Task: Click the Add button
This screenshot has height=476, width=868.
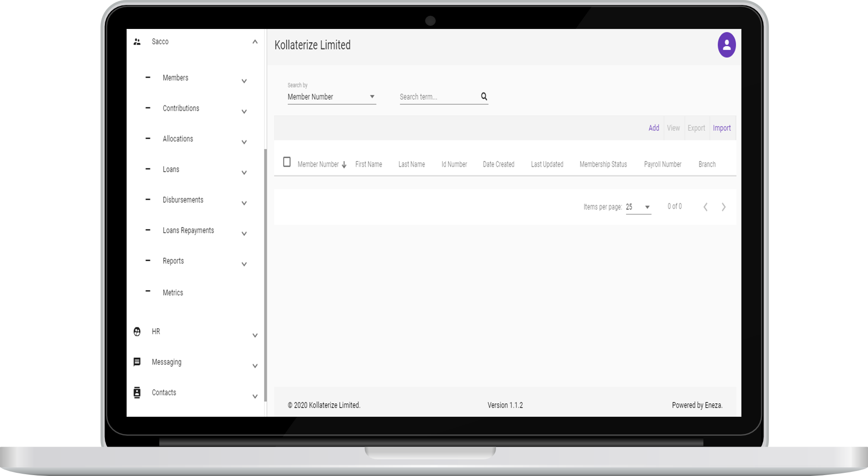Action: [x=654, y=128]
